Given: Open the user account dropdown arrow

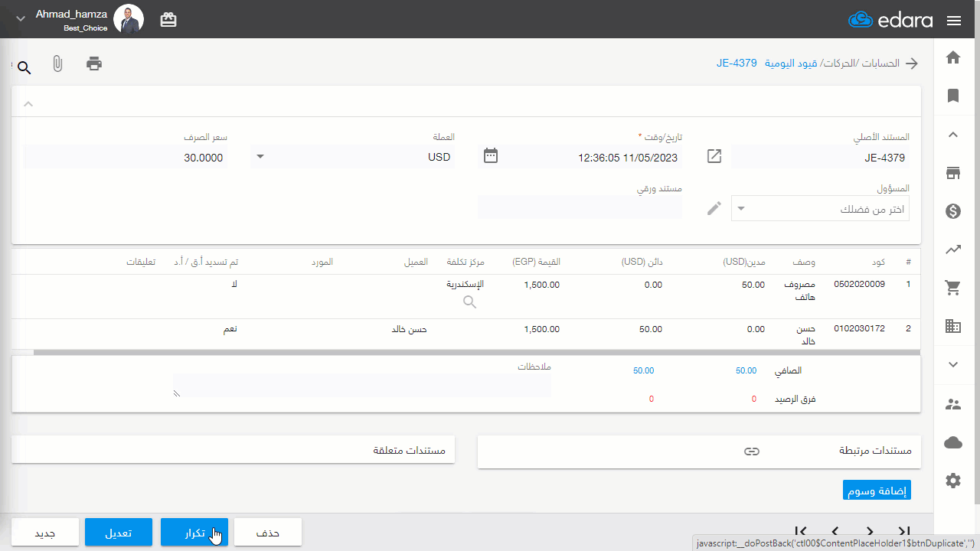Looking at the screenshot, I should (x=20, y=18).
